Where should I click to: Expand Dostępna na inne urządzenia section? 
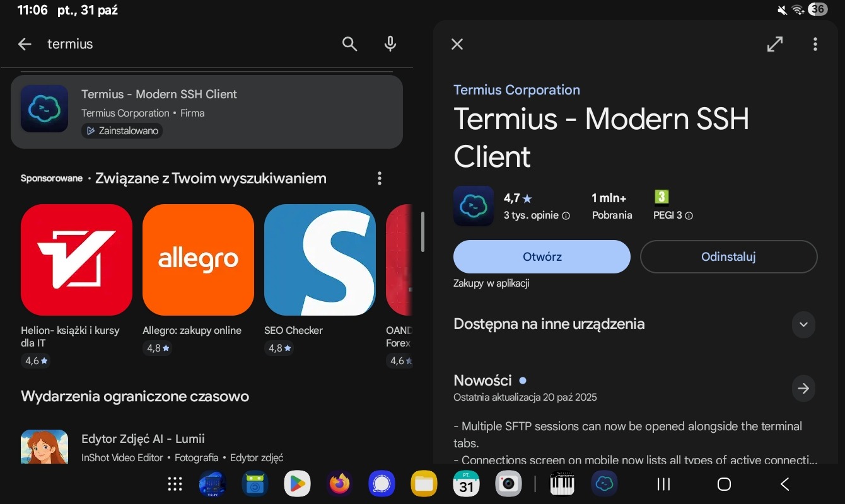click(x=803, y=324)
